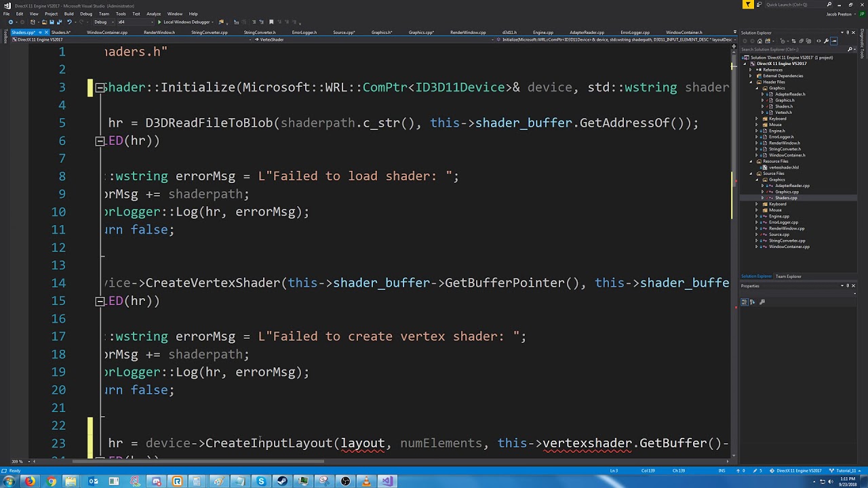Collapse the Resource Files folder
The image size is (868, 488).
750,161
